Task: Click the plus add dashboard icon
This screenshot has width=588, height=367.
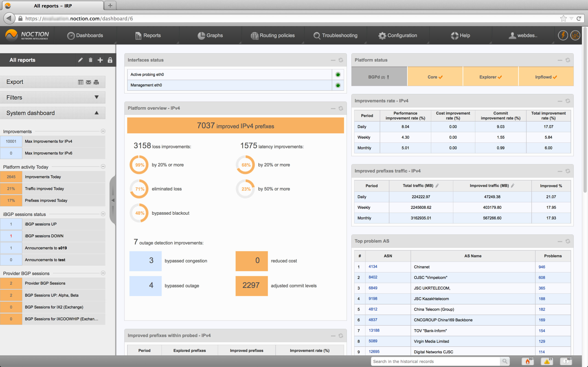Action: coord(100,60)
